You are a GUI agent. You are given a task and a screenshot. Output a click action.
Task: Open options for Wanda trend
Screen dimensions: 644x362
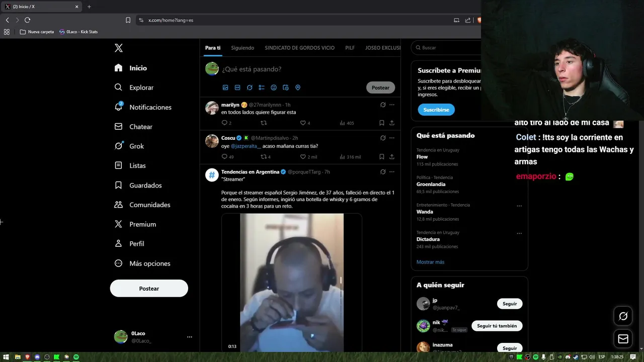click(519, 206)
